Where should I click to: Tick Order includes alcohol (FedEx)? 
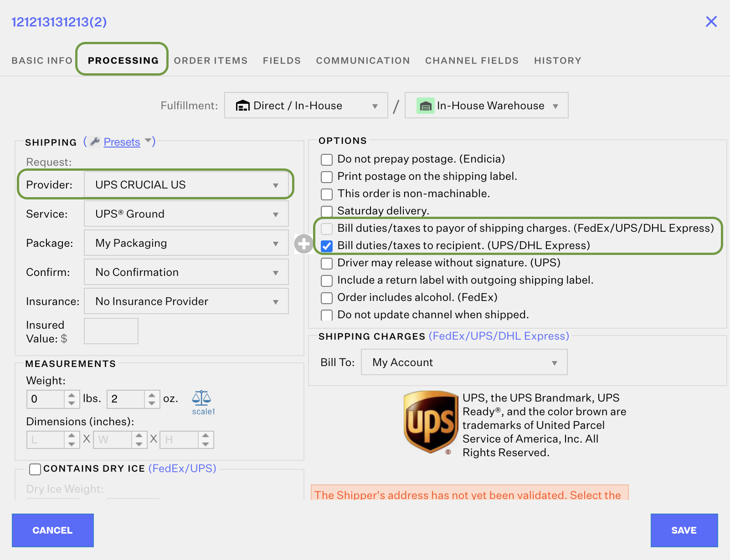click(x=327, y=298)
